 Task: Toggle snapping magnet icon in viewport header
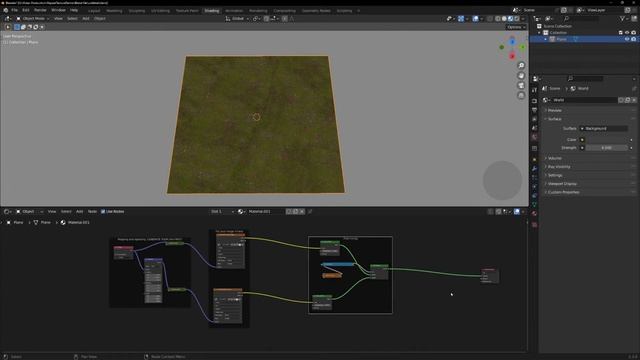coord(266,19)
